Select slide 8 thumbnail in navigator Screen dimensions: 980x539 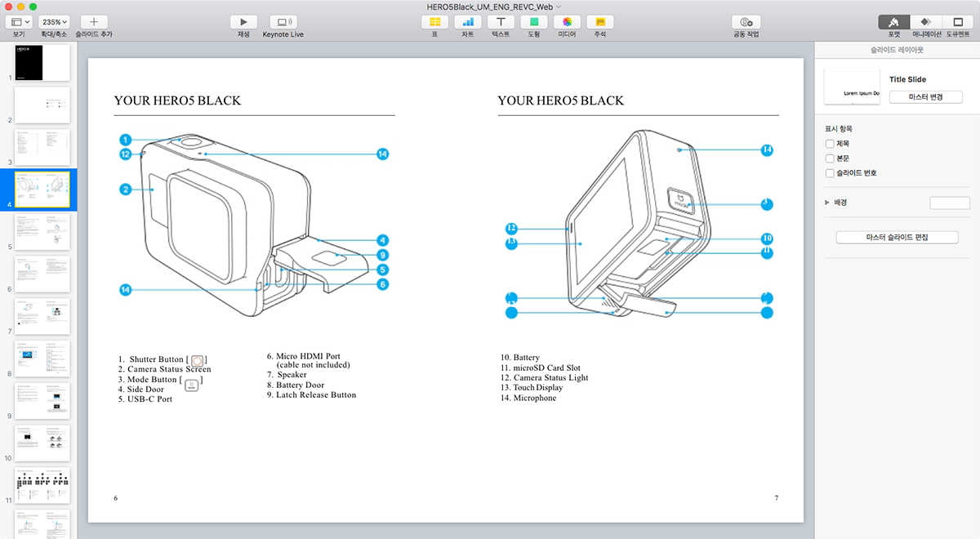click(42, 359)
